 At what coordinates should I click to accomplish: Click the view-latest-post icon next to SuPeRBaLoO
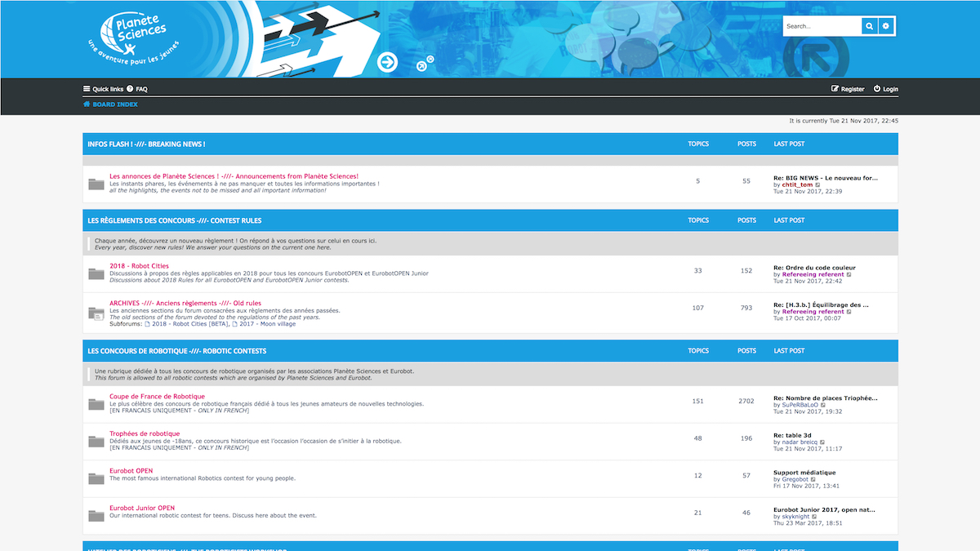(x=823, y=405)
